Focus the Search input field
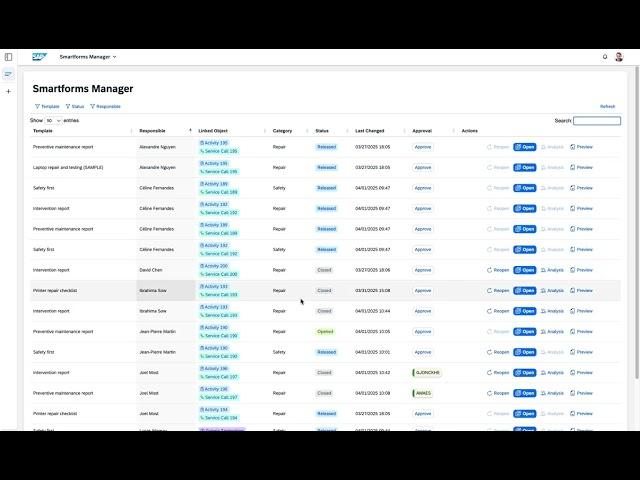 (597, 120)
